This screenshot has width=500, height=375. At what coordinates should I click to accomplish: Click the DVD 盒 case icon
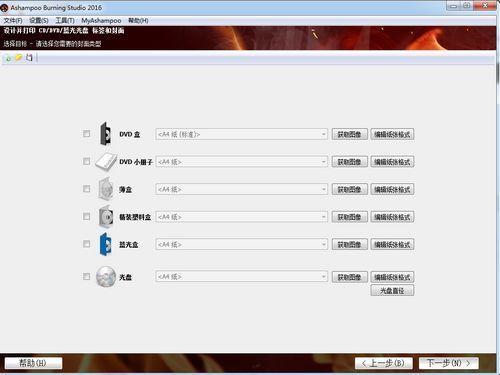click(x=106, y=134)
